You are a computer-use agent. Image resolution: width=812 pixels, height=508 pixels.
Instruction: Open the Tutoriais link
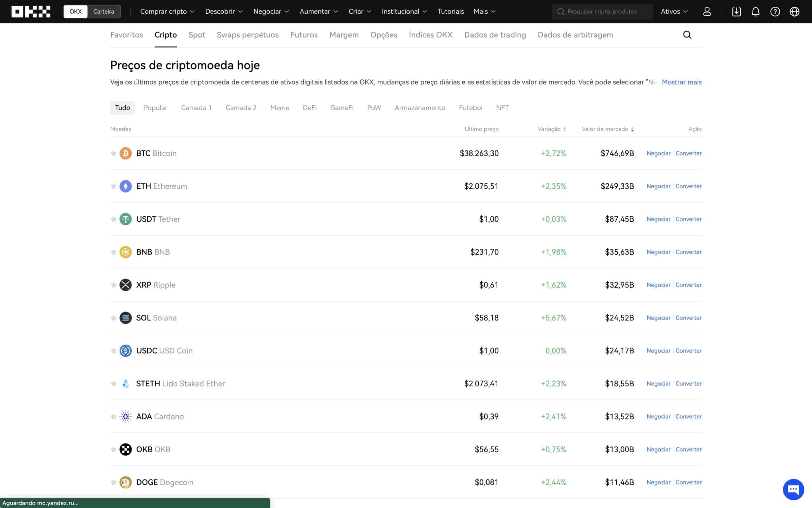point(451,11)
